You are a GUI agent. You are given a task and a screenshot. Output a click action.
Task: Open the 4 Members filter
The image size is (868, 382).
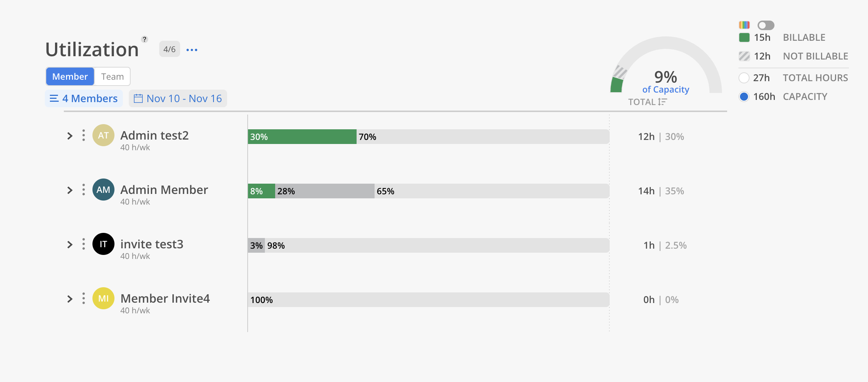[84, 98]
